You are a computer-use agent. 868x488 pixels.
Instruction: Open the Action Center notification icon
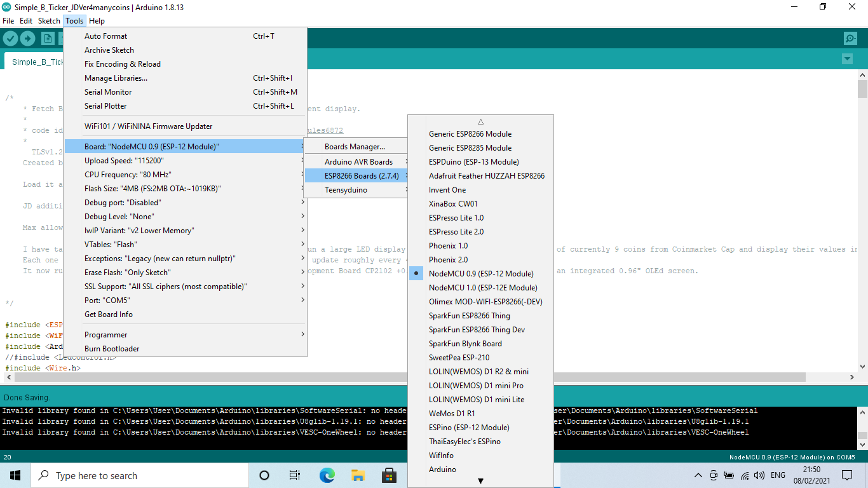pos(847,475)
